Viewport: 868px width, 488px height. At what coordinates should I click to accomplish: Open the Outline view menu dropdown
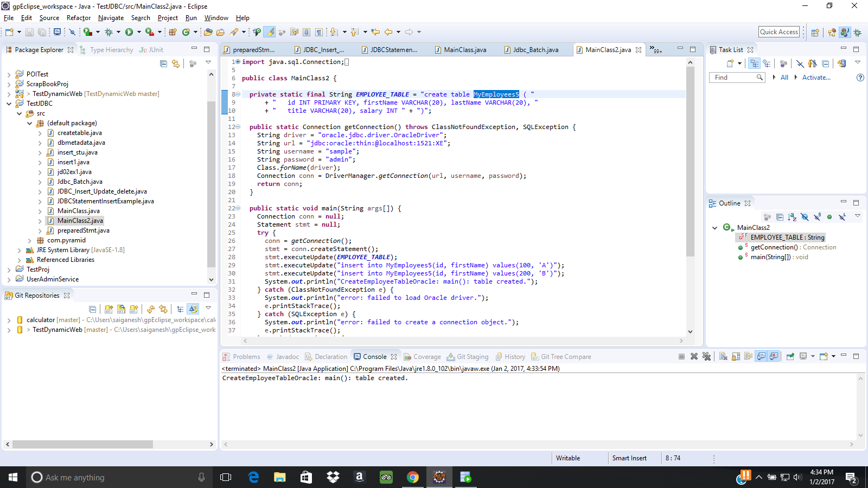858,217
